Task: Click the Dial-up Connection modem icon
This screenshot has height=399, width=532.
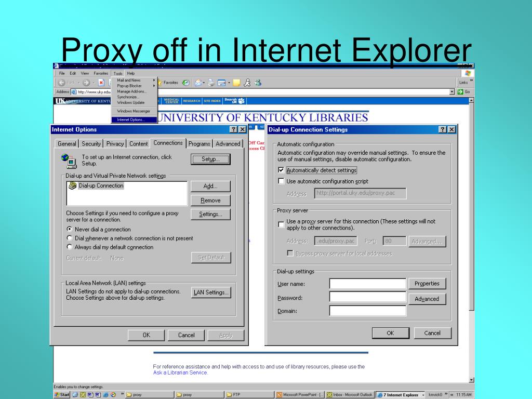Action: [72, 185]
